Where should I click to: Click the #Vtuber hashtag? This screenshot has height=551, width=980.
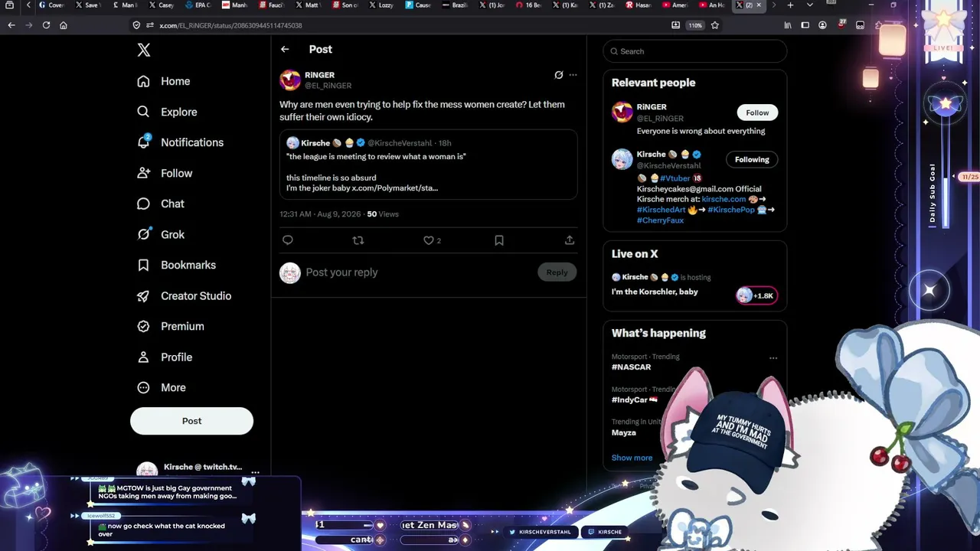675,178
